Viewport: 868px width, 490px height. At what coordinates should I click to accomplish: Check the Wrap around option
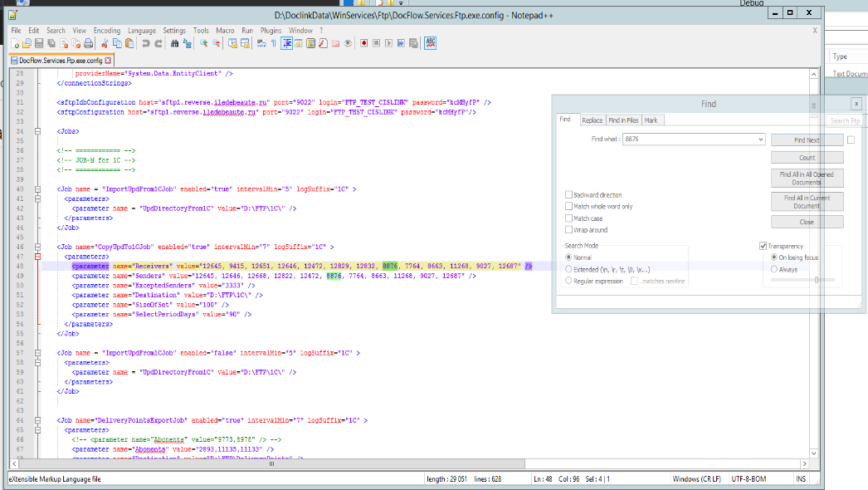(x=569, y=230)
